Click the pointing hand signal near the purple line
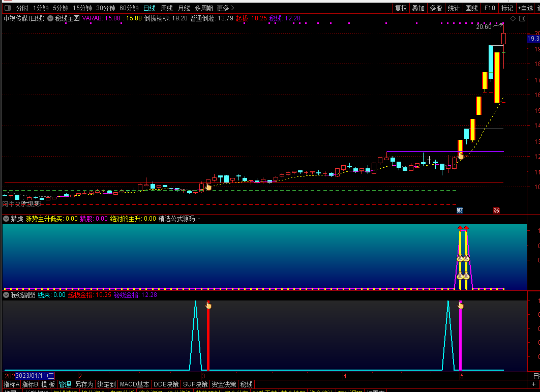540x392 pixels. tap(461, 156)
